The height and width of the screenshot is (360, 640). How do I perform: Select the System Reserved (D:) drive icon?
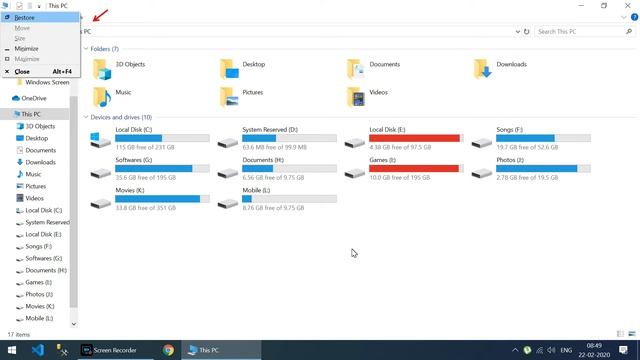(228, 142)
